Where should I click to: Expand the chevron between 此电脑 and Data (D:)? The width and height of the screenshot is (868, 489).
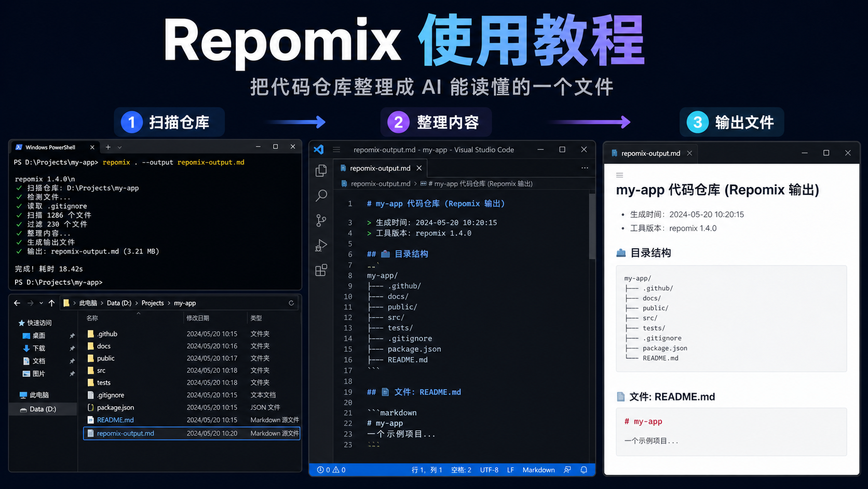pyautogui.click(x=102, y=303)
